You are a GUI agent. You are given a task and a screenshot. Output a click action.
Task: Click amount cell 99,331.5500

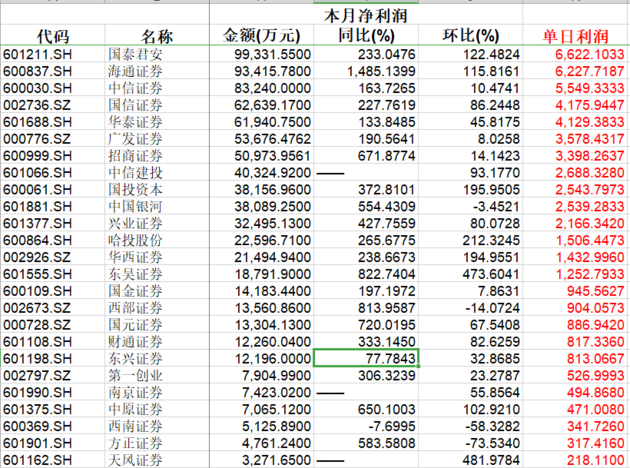pos(262,54)
